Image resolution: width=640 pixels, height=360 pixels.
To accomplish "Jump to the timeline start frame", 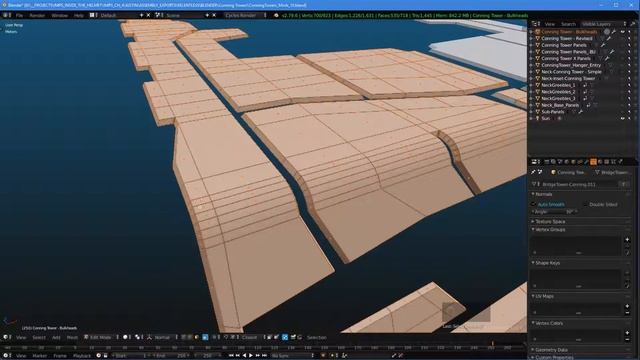I will click(x=231, y=356).
